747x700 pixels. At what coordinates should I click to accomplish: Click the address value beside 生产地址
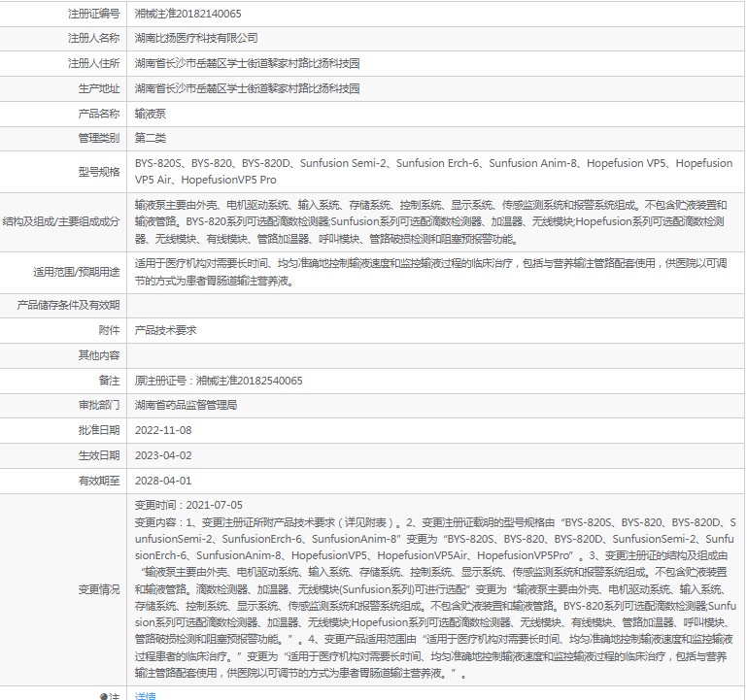click(247, 88)
